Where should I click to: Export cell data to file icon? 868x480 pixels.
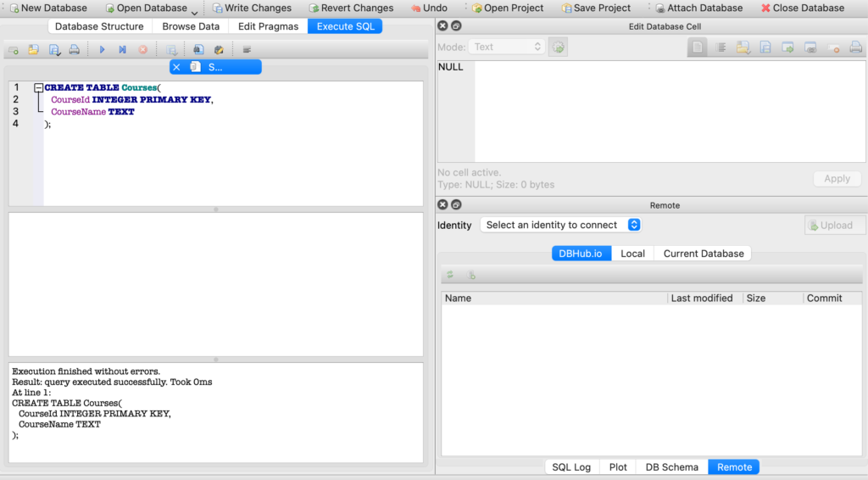point(765,47)
